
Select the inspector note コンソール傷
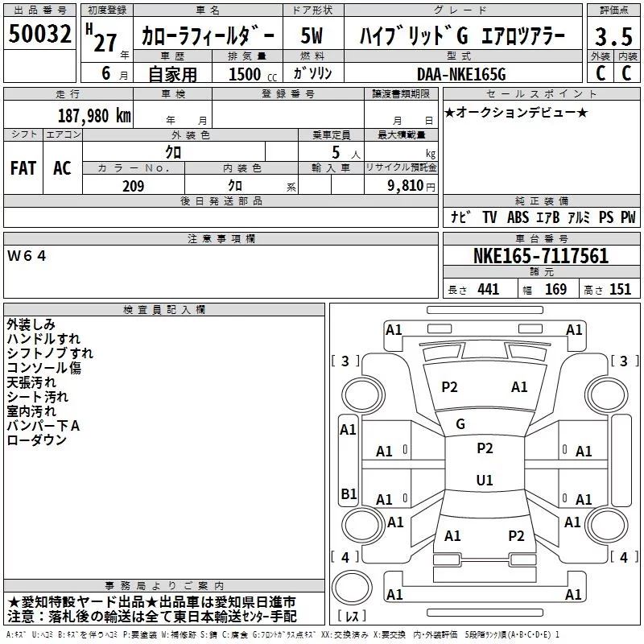[x=44, y=368]
